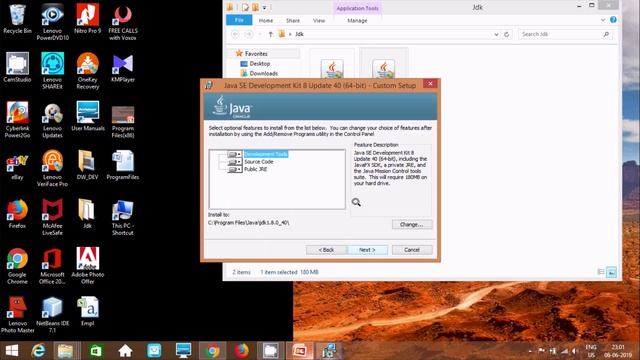Refresh the Jdk folder view
Image resolution: width=640 pixels, height=360 pixels.
click(x=507, y=34)
